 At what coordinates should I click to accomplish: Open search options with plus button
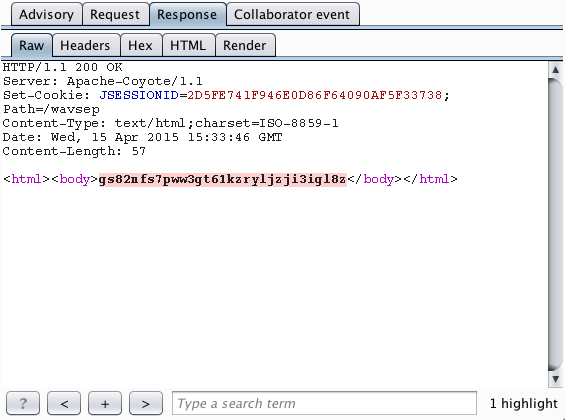(105, 403)
